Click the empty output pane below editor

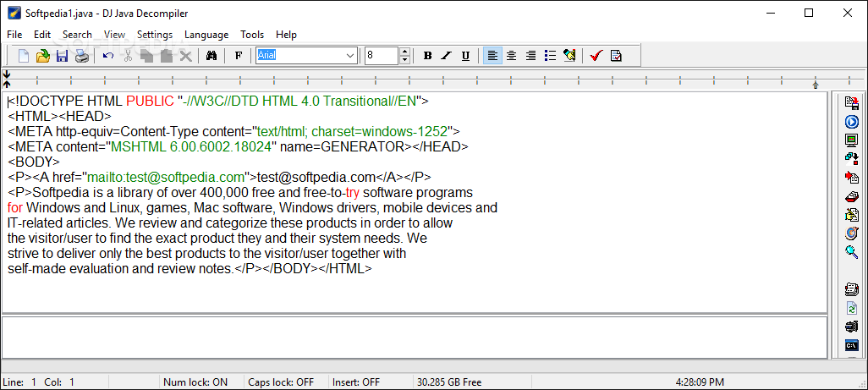tap(415, 337)
